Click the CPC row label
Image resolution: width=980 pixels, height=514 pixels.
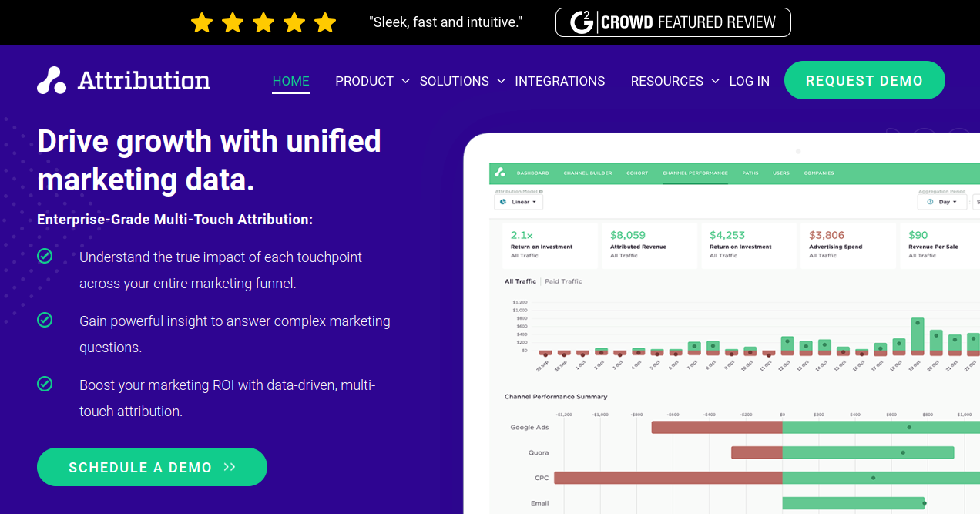542,478
